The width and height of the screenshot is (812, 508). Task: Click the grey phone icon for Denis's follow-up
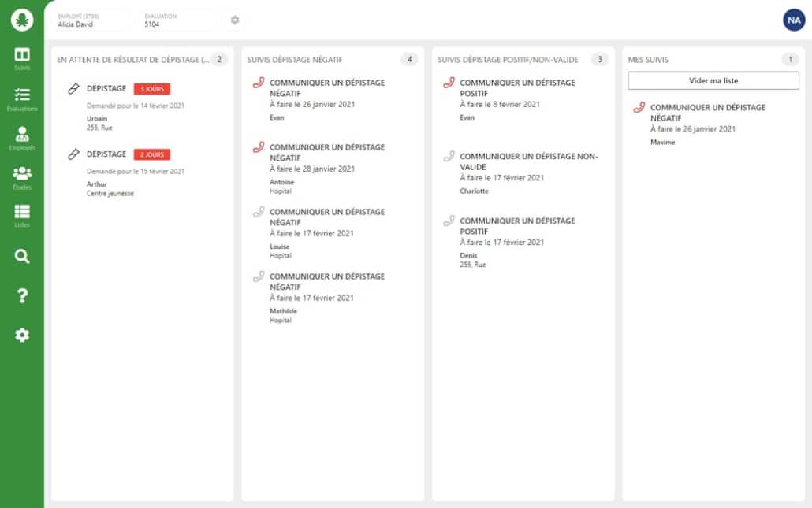coord(449,221)
